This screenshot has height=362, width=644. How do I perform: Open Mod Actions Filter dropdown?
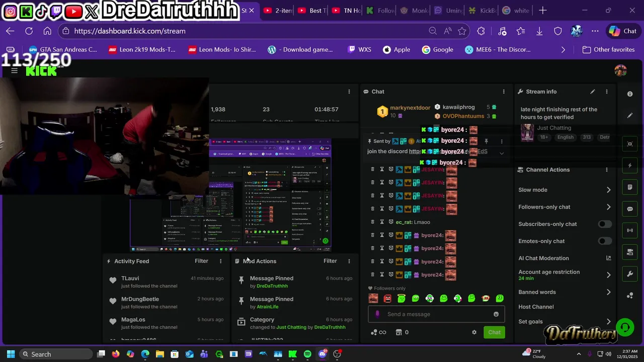[x=330, y=261]
